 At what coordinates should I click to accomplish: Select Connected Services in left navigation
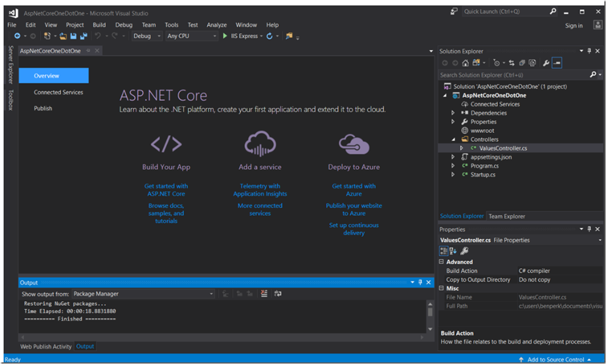58,92
